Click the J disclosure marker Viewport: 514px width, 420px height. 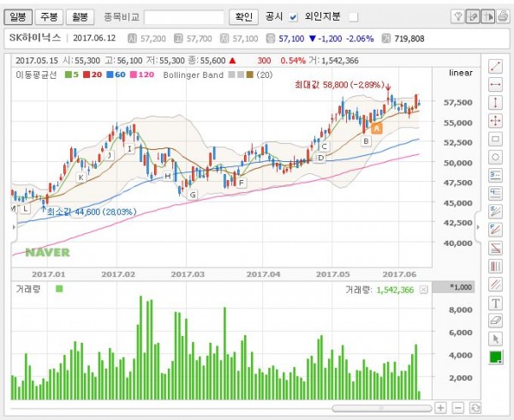(x=110, y=155)
